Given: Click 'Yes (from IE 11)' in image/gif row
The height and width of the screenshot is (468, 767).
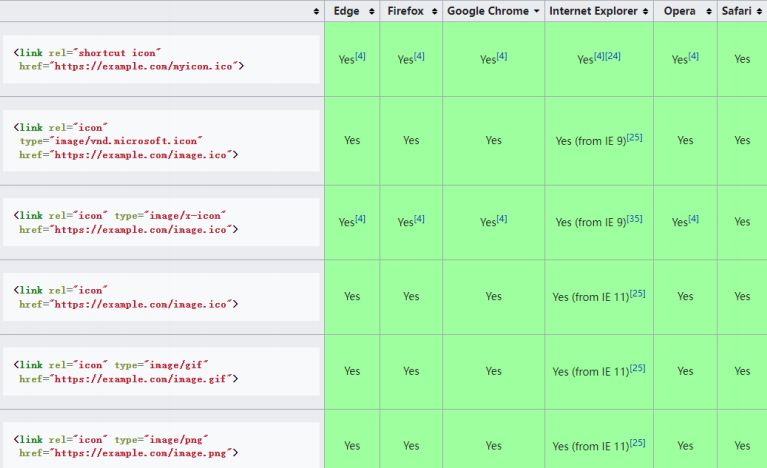Looking at the screenshot, I should pos(591,372).
